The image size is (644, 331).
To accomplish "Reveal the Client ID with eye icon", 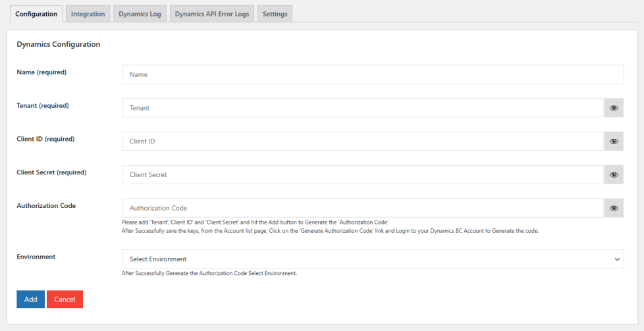I will (614, 141).
